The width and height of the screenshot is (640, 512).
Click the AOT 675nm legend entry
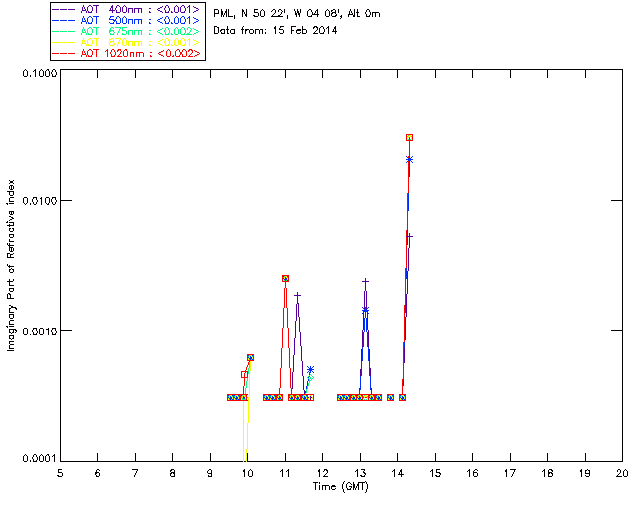coord(127,31)
